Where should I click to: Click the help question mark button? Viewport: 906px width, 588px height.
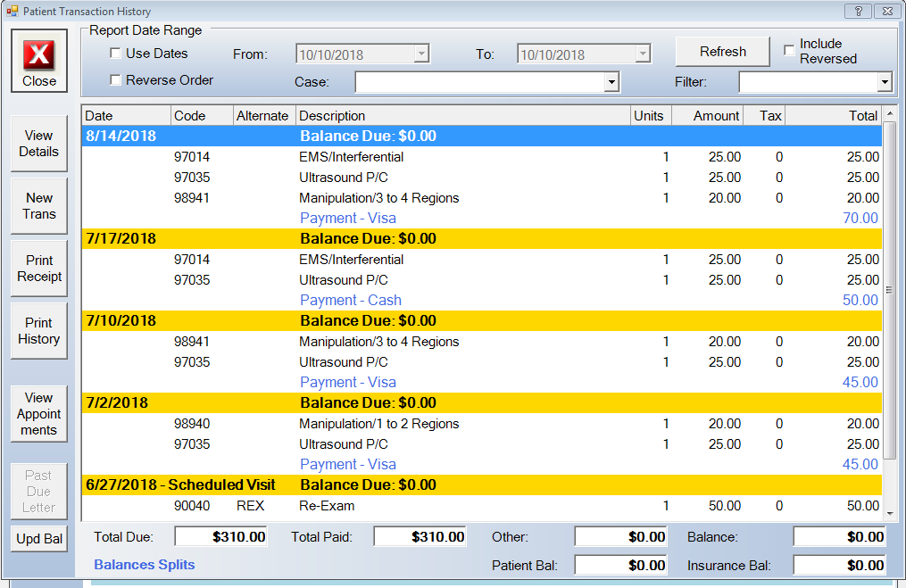point(858,11)
